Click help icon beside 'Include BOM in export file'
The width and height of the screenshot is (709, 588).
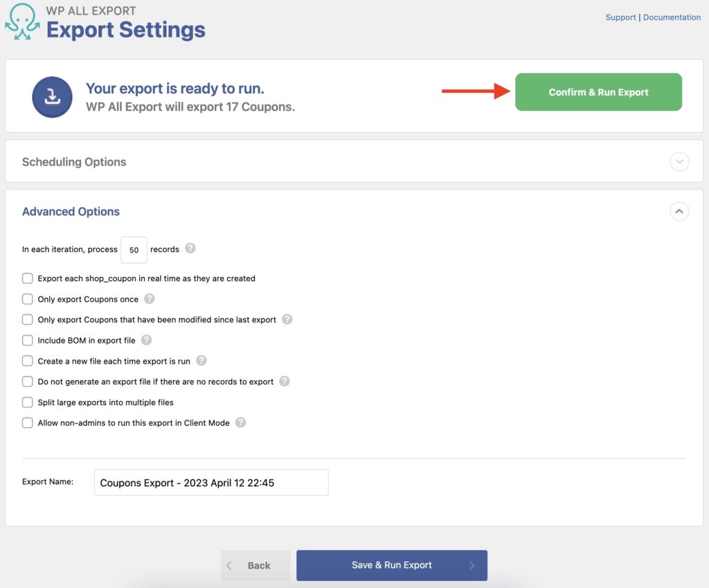pyautogui.click(x=145, y=340)
